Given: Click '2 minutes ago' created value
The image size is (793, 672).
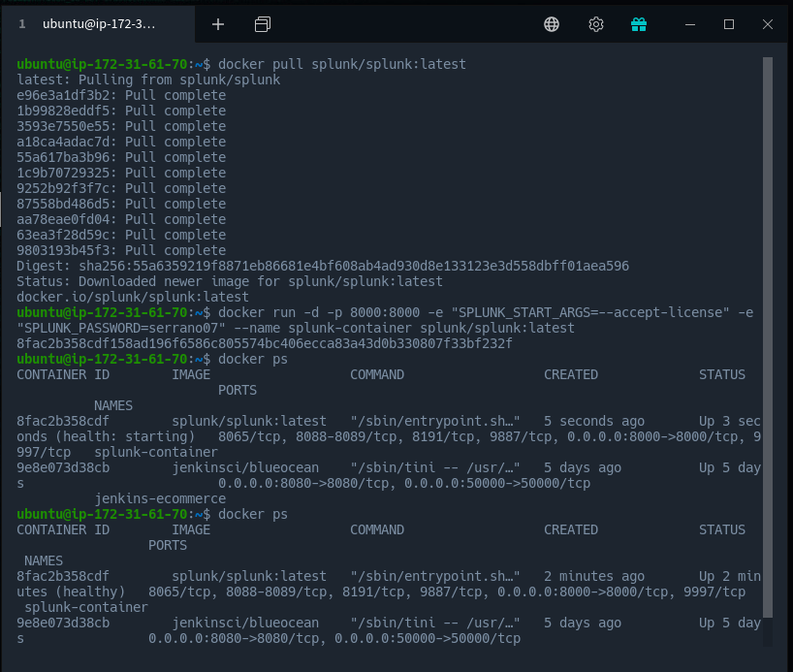Looking at the screenshot, I should tap(594, 576).
